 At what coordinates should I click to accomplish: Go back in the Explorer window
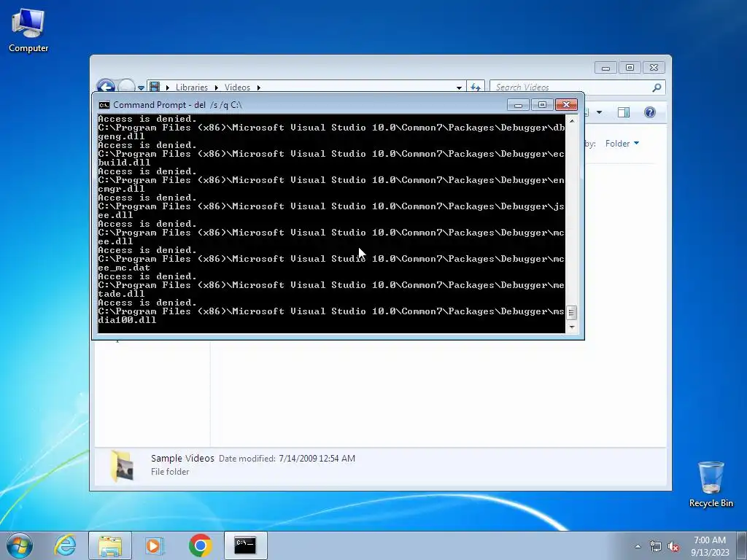pyautogui.click(x=106, y=87)
